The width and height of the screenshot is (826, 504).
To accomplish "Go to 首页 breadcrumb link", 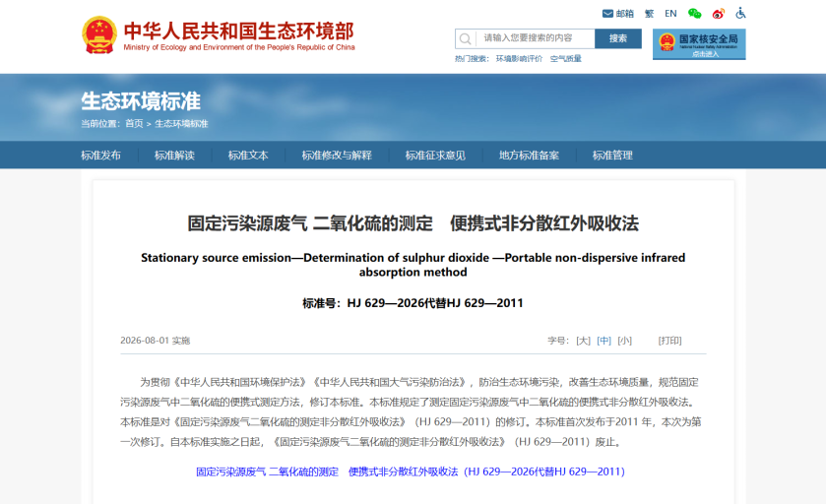I will coord(134,124).
